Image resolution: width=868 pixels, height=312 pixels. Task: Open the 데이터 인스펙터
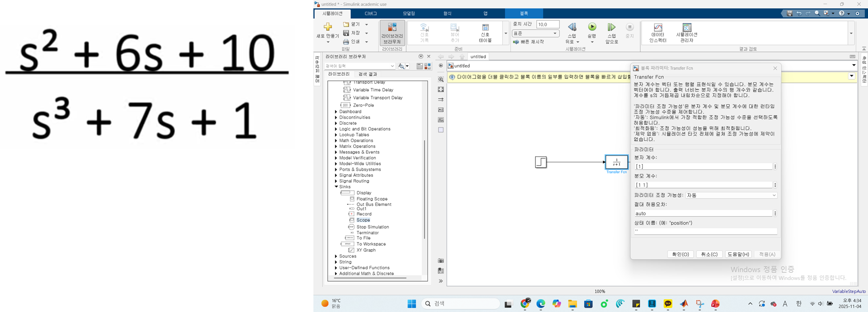[658, 33]
